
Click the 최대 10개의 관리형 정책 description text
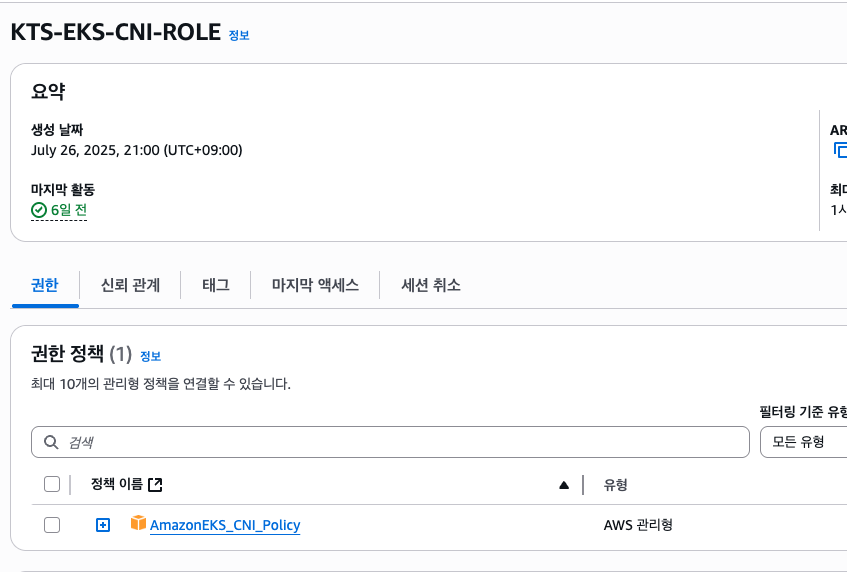161,384
